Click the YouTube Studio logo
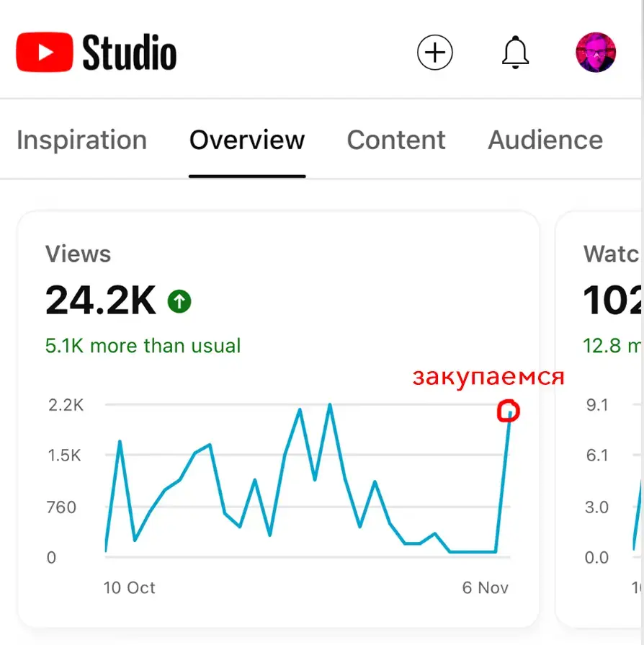The height and width of the screenshot is (645, 644). pyautogui.click(x=97, y=52)
